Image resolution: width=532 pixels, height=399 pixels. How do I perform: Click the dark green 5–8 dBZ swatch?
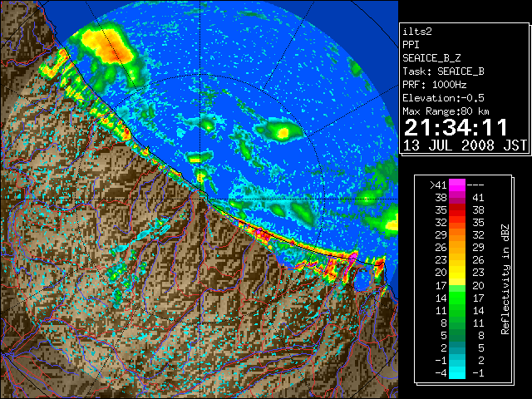(x=457, y=335)
